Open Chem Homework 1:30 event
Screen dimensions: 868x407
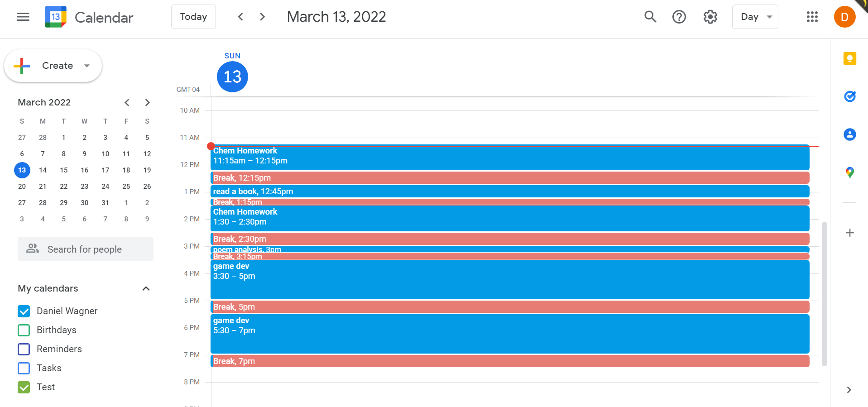[x=510, y=218]
